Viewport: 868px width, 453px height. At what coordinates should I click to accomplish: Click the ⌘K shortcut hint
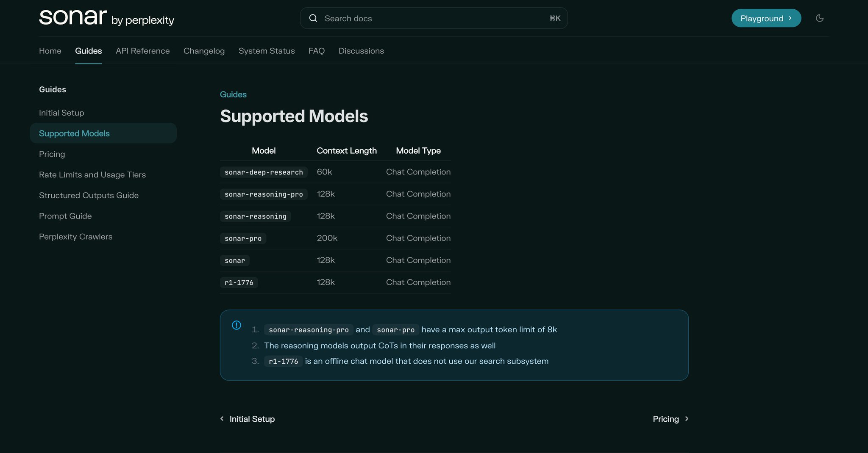click(555, 18)
